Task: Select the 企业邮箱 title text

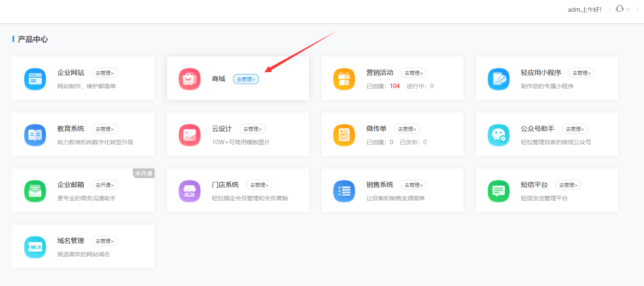Action: coord(71,185)
